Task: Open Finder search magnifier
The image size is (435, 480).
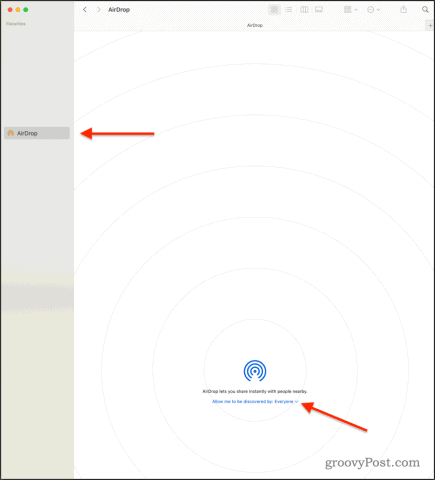Action: click(x=425, y=9)
